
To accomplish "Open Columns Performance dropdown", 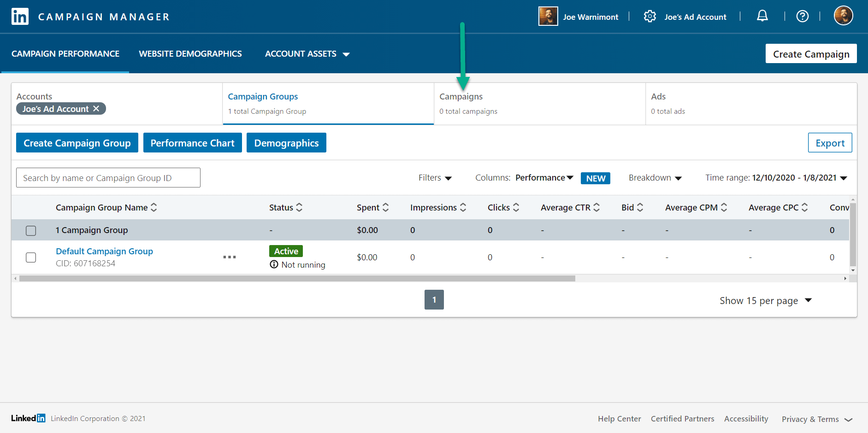I will (544, 178).
